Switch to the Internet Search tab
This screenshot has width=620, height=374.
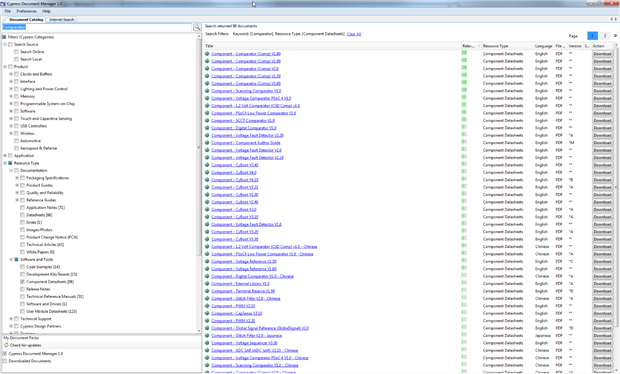click(x=62, y=19)
